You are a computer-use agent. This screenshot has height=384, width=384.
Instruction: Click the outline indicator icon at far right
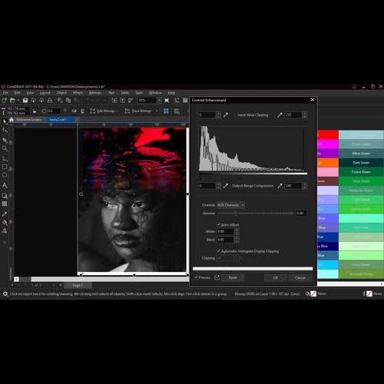369,294
